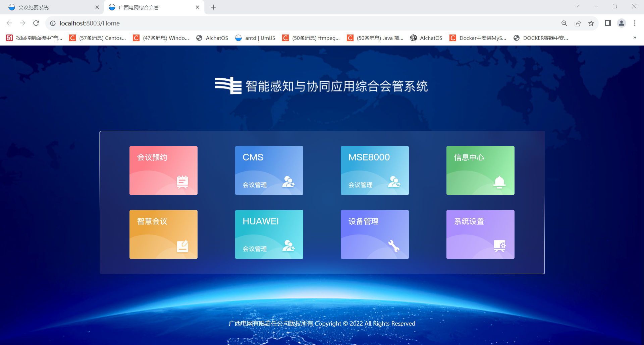Select the 广西电网综合会管 tab
Image resolution: width=644 pixels, height=345 pixels.
tap(154, 7)
